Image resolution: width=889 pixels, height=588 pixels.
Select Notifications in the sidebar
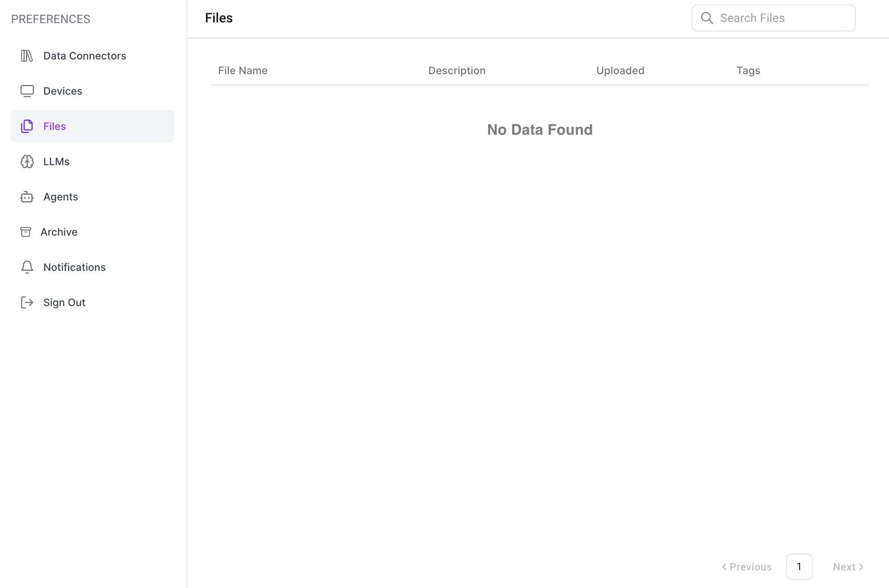74,267
